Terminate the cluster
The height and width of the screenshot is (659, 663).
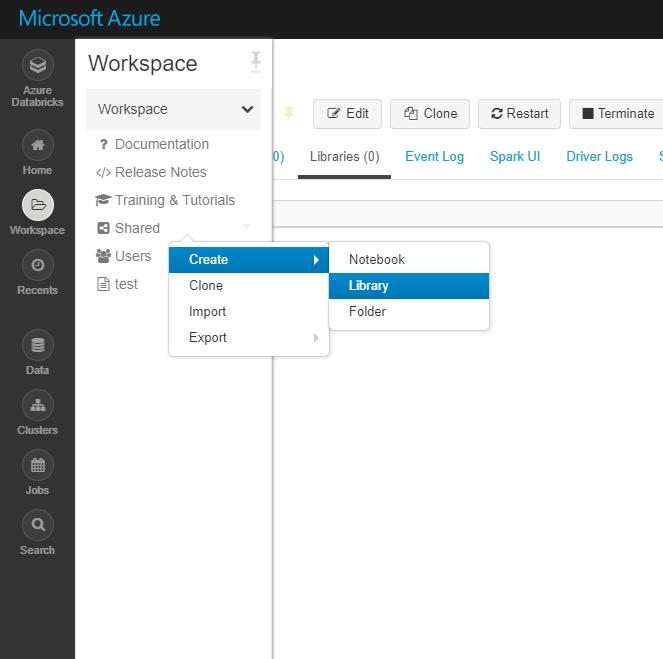click(617, 114)
